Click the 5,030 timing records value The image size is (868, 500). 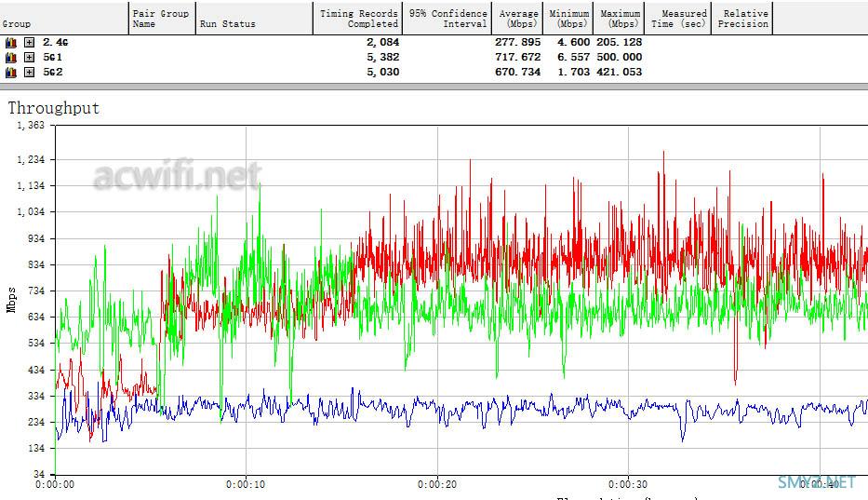[x=382, y=72]
